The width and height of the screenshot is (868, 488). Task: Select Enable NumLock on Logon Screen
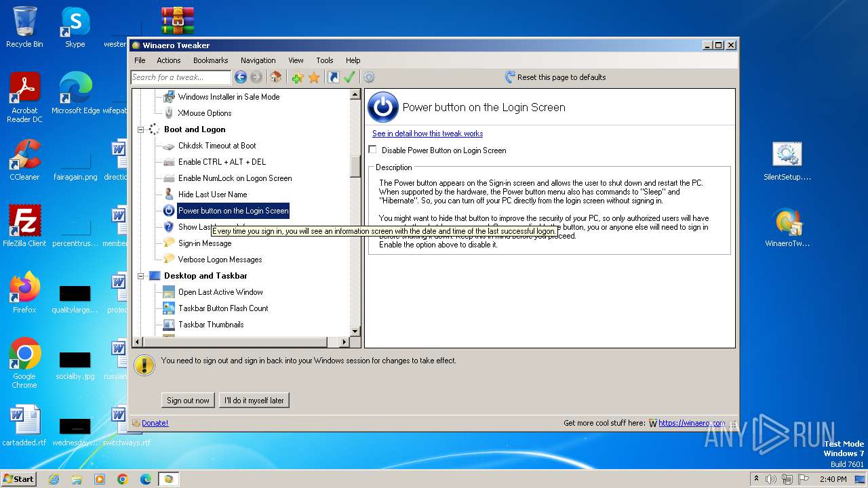235,178
